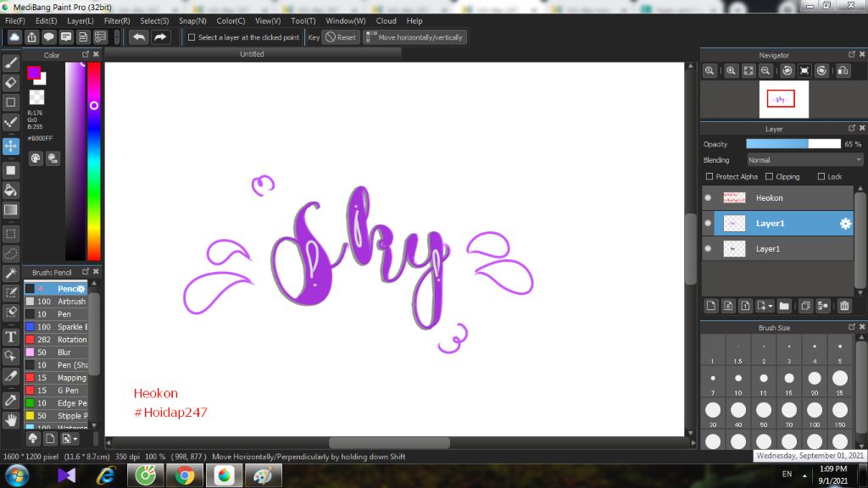Image resolution: width=868 pixels, height=488 pixels.
Task: Toggle layer Lock checkbox
Action: [x=821, y=176]
